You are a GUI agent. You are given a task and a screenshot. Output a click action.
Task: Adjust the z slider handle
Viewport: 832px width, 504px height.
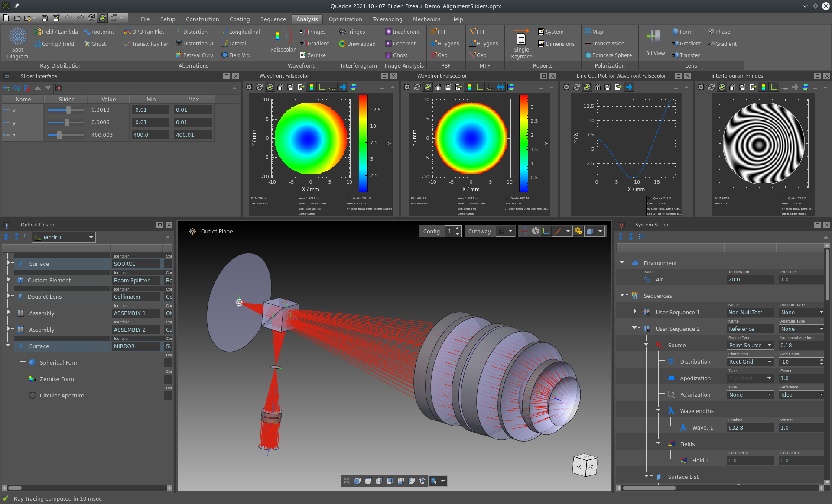pos(59,135)
